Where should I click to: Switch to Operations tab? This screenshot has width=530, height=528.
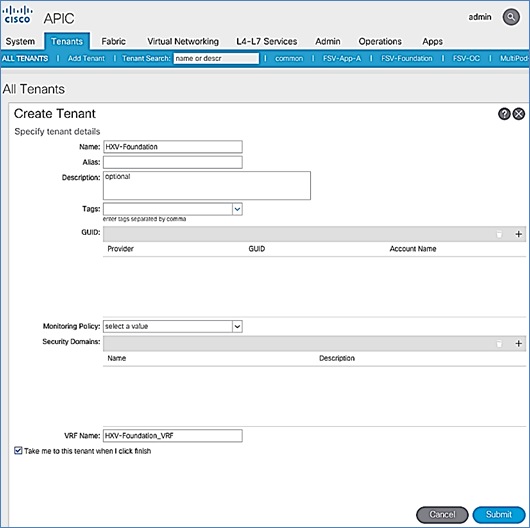pos(380,41)
